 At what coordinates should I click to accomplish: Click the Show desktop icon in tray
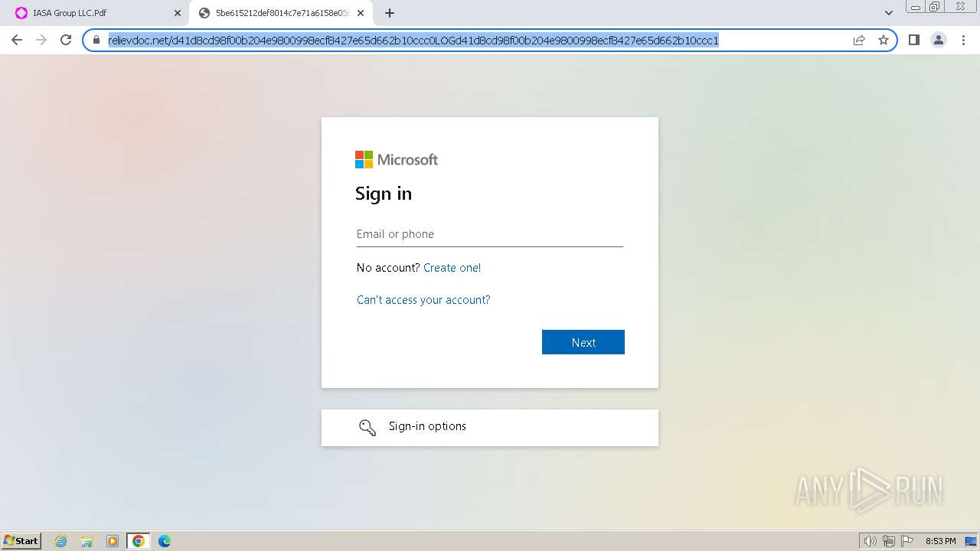(x=971, y=541)
